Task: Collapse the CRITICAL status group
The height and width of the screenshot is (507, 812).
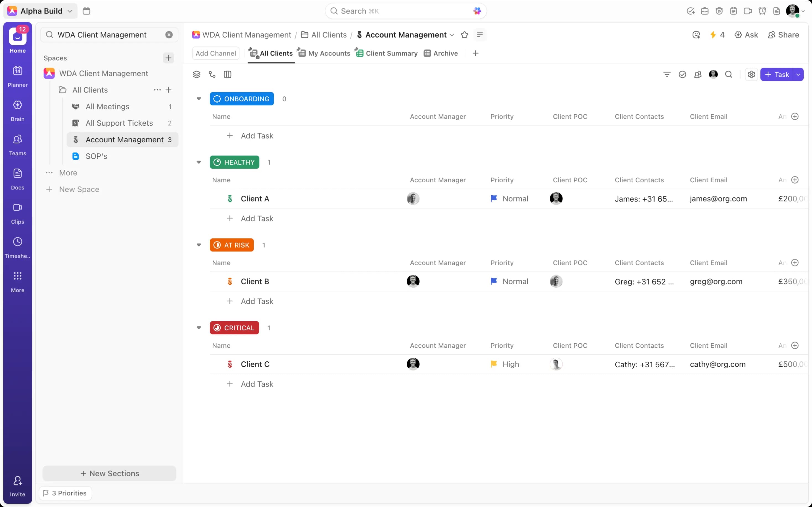Action: point(199,328)
